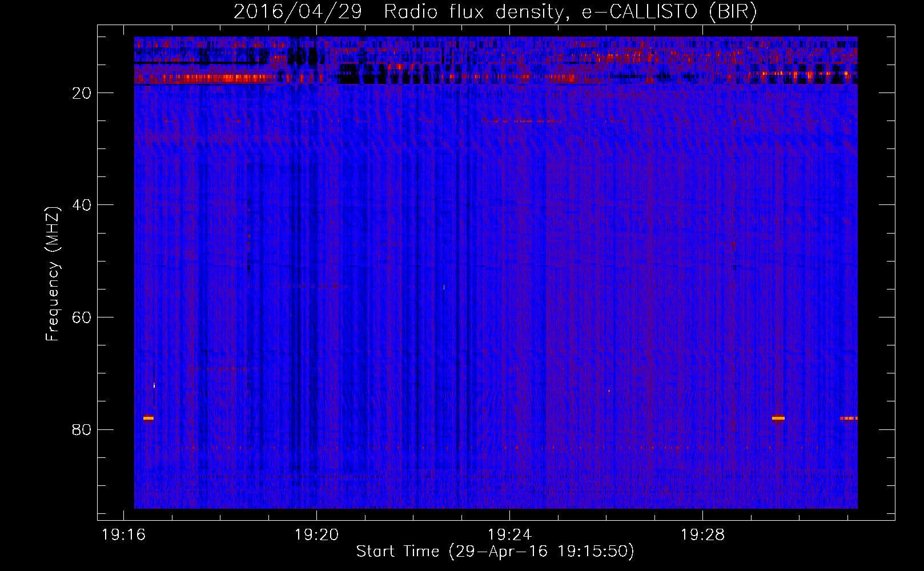Screen dimensions: 924x571
Task: Click the plot title "2016/04/29 Radio flux density, e-CALLISTO (BIR)"
Action: 495,12
